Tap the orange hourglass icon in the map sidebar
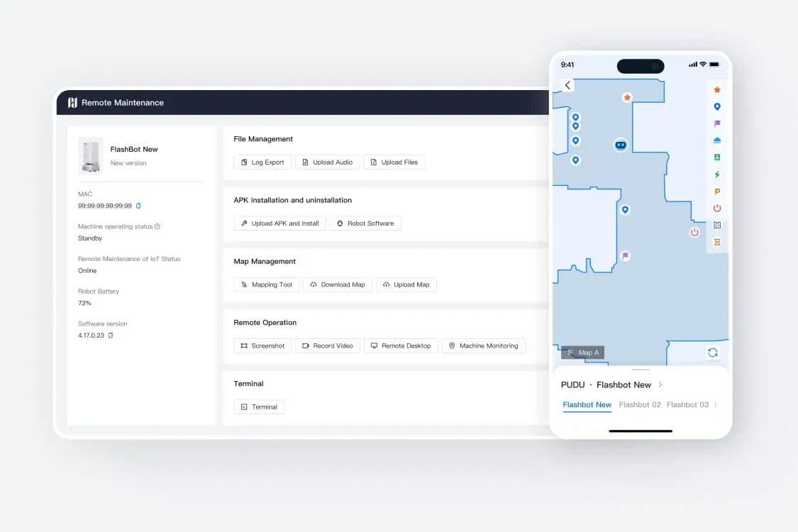 coord(717,242)
